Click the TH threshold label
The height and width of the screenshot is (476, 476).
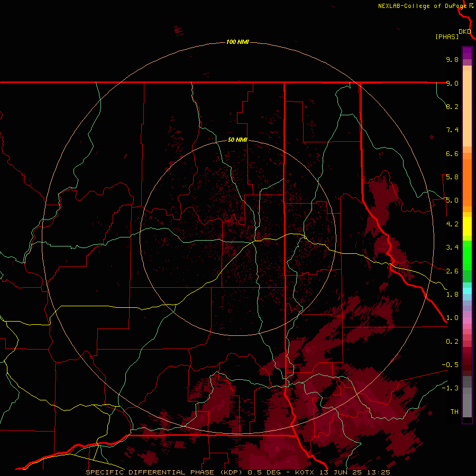pyautogui.click(x=454, y=412)
